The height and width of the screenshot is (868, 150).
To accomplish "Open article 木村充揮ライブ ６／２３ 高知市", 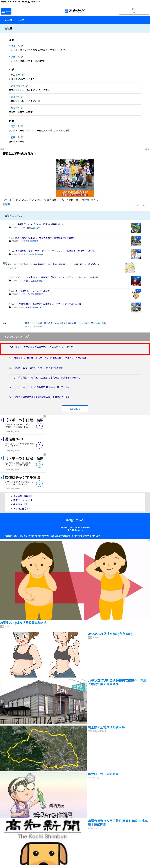I will point(32,291).
